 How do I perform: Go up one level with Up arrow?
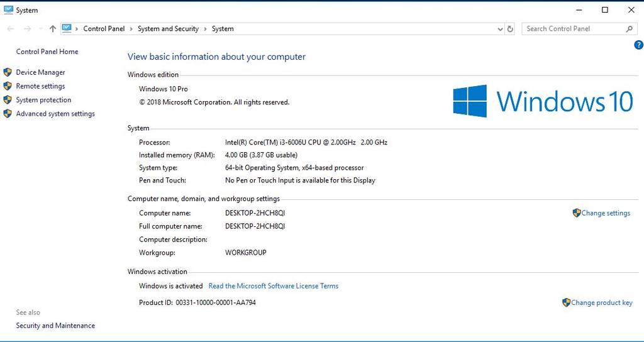(x=53, y=29)
